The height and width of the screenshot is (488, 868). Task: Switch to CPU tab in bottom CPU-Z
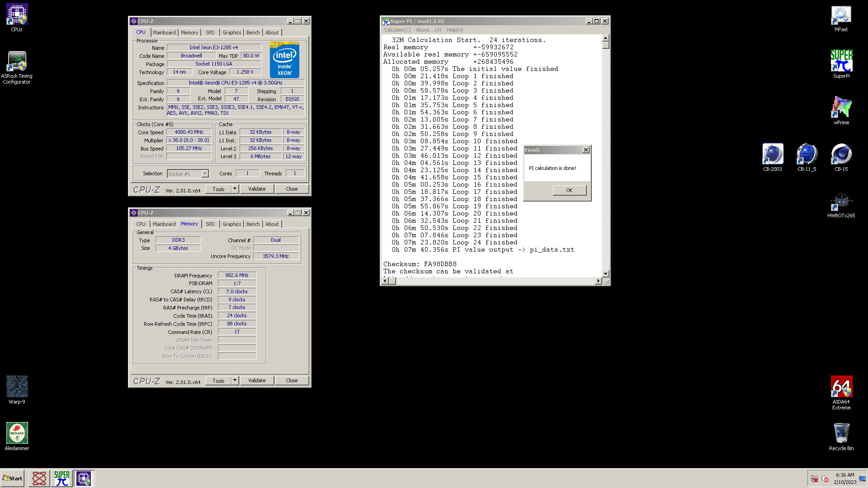[141, 224]
